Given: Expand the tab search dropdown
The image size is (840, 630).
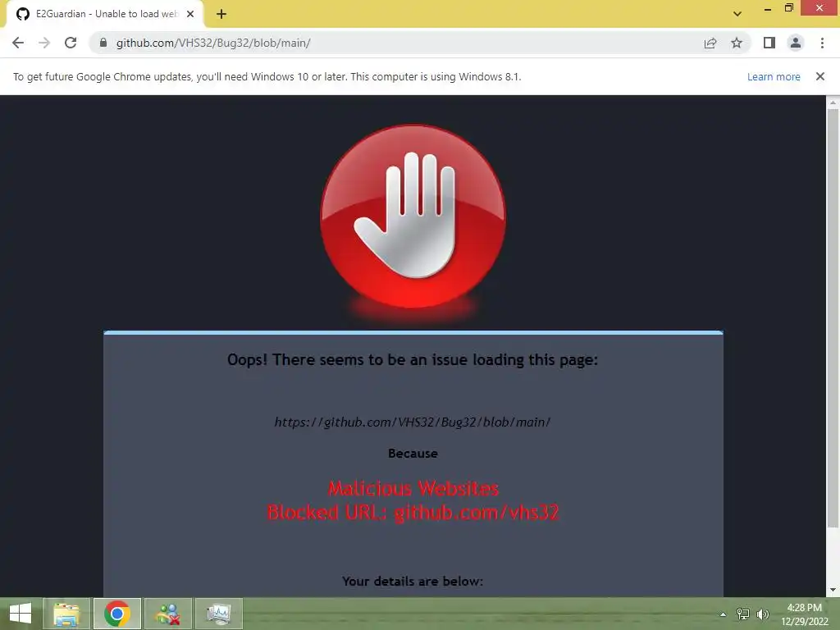Looking at the screenshot, I should coord(737,14).
